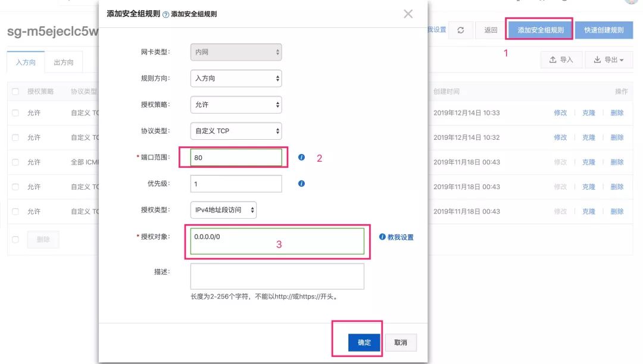Open the 协议类型 dropdown
The height and width of the screenshot is (364, 643).
(236, 131)
